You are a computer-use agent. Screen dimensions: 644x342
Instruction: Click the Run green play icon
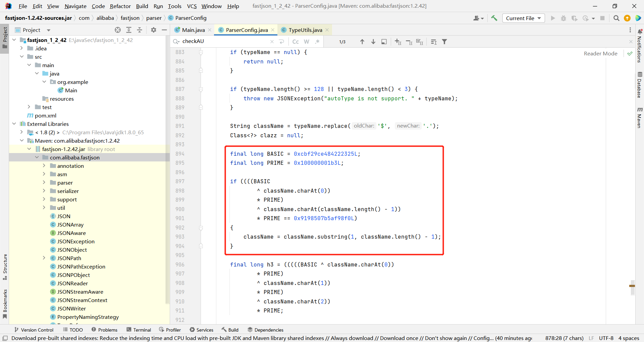(553, 18)
